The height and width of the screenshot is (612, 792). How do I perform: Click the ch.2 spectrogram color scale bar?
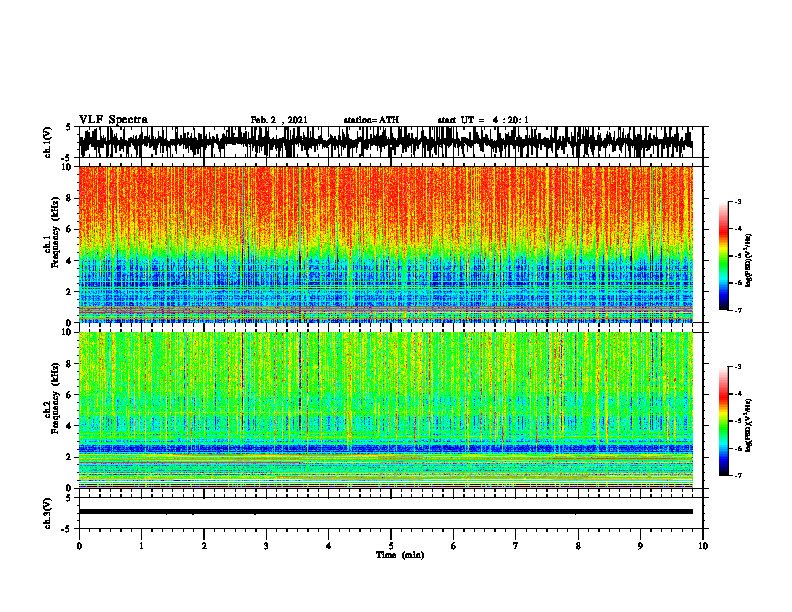point(724,421)
